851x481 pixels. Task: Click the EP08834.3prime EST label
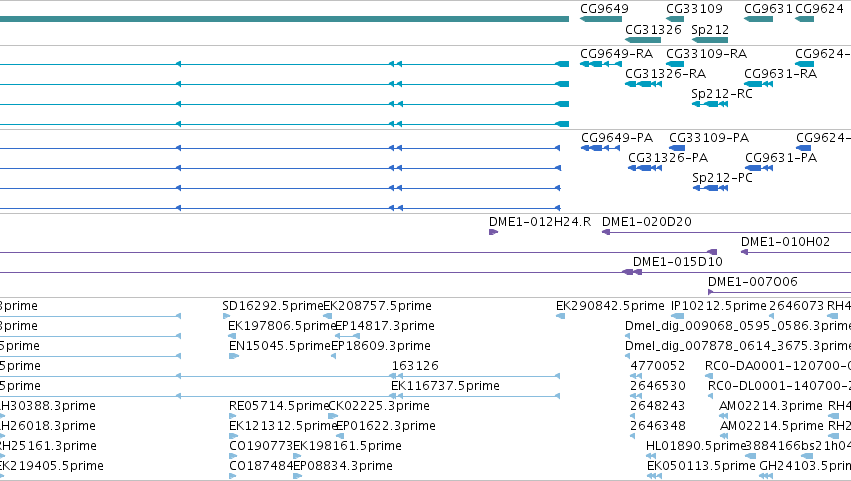coord(342,467)
